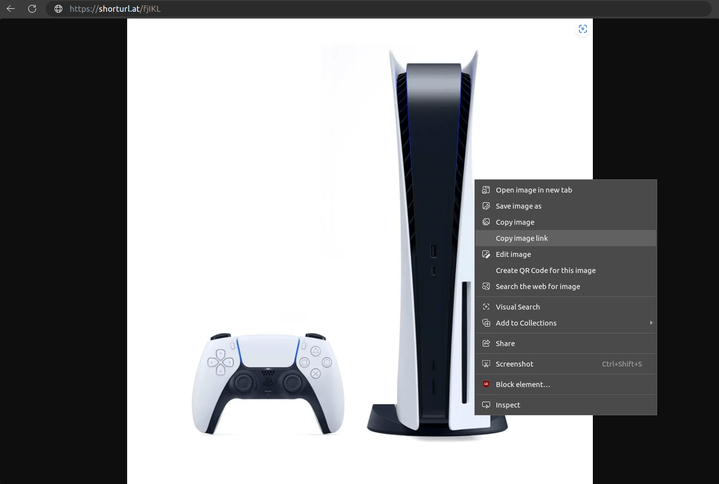Click the Share arrow icon
This screenshot has height=484, width=719.
click(486, 343)
